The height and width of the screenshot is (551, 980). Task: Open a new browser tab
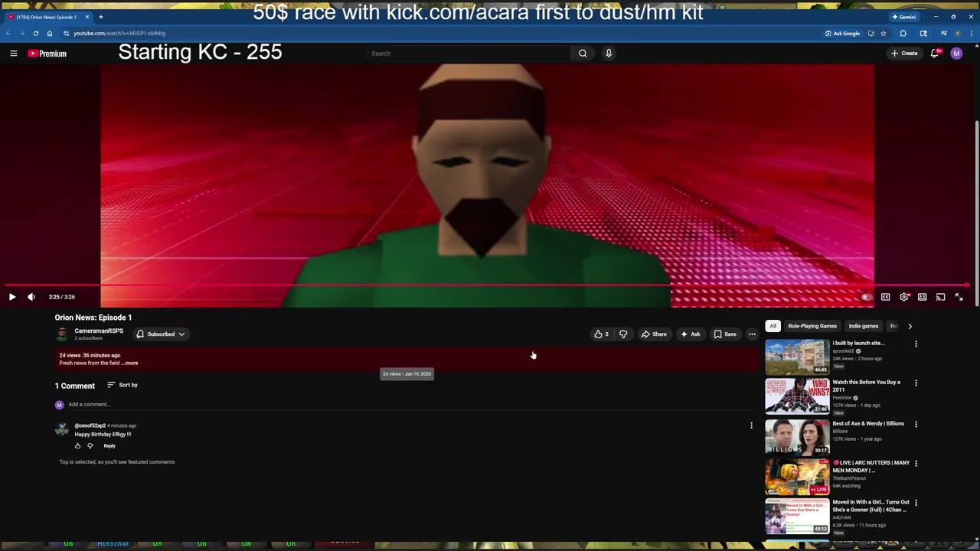100,17
